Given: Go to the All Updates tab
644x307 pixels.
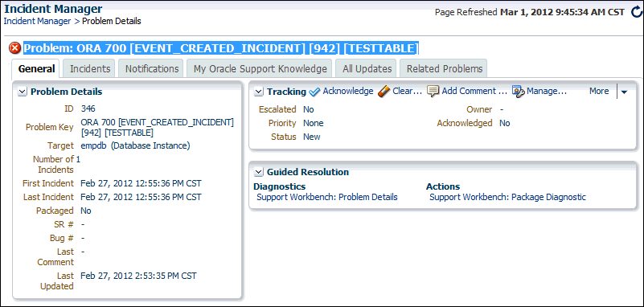Looking at the screenshot, I should (x=367, y=68).
